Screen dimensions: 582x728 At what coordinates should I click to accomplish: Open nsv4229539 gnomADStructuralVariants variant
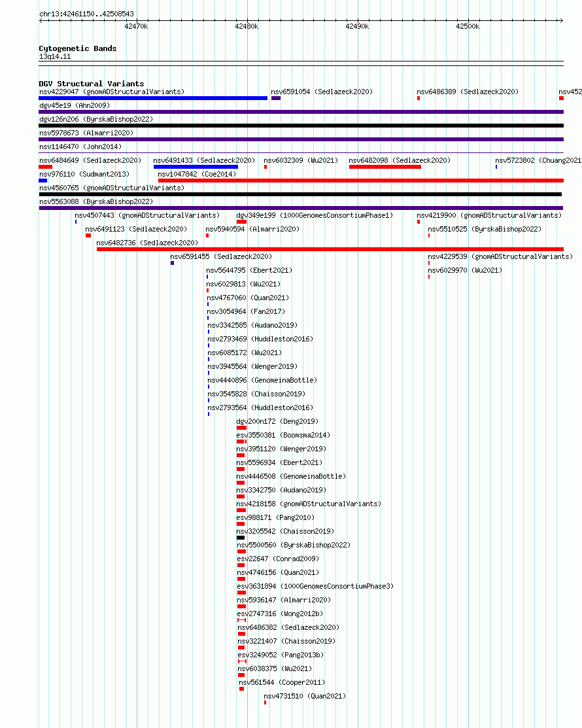click(500, 257)
